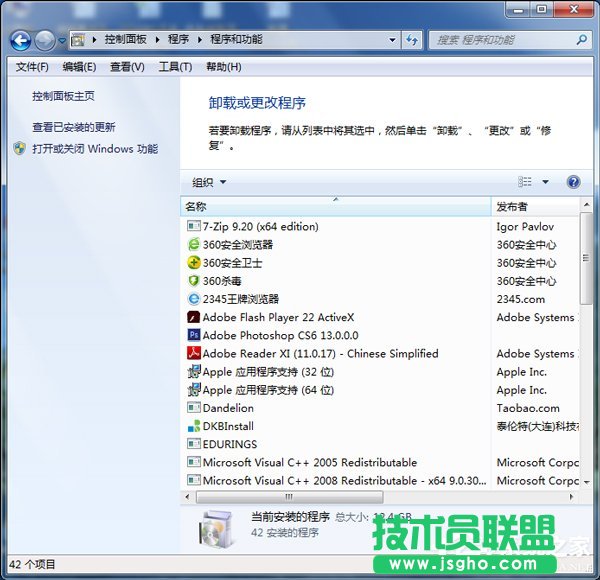Click the horizontal scroll-right arrow
The height and width of the screenshot is (580, 600).
(x=571, y=497)
